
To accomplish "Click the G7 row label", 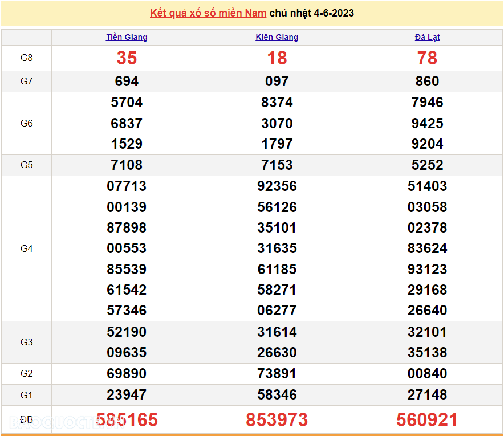I will 27,82.
